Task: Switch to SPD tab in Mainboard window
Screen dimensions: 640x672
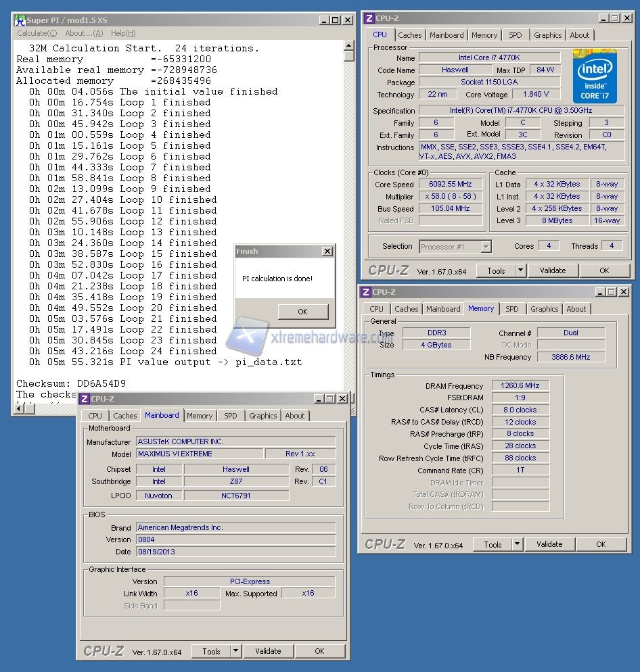Action: pyautogui.click(x=231, y=416)
